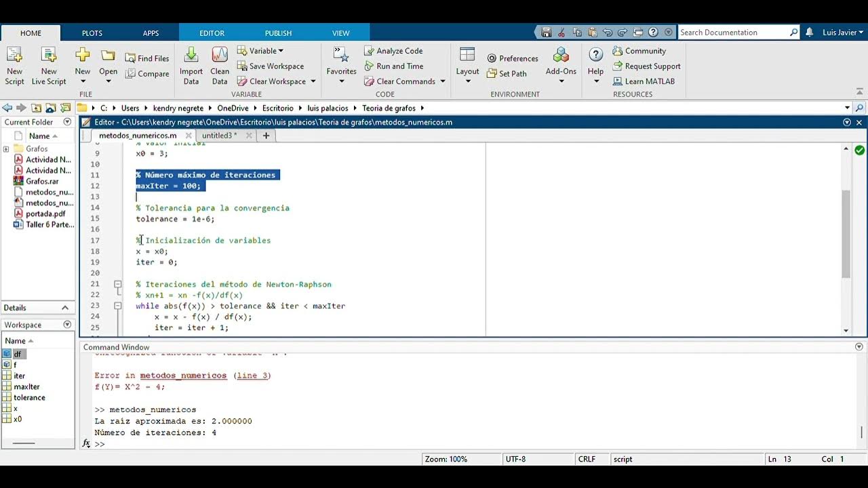Add a new editor tab with plus button
This screenshot has height=488, width=868.
pos(266,136)
